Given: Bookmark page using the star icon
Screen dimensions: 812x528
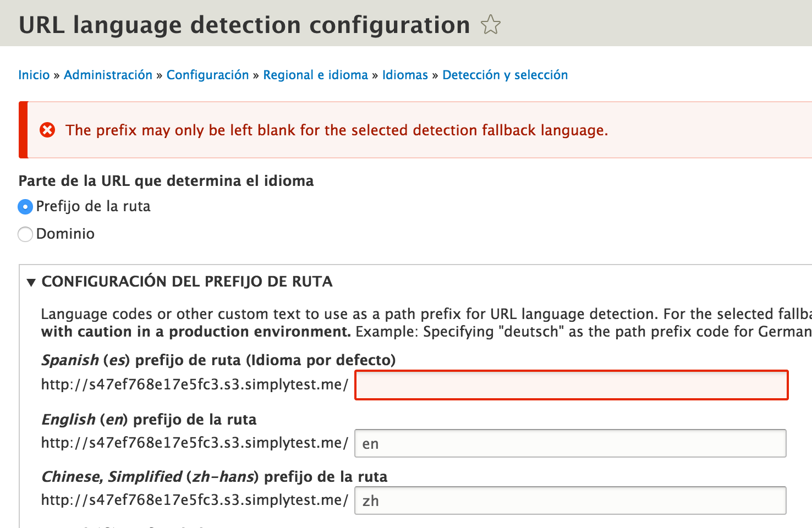Looking at the screenshot, I should pyautogui.click(x=490, y=25).
